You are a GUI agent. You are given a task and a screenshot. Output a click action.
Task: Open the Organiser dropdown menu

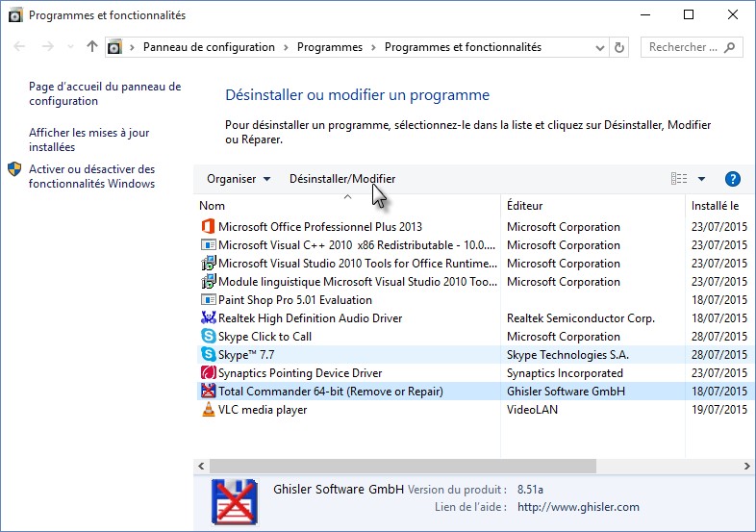(x=239, y=179)
